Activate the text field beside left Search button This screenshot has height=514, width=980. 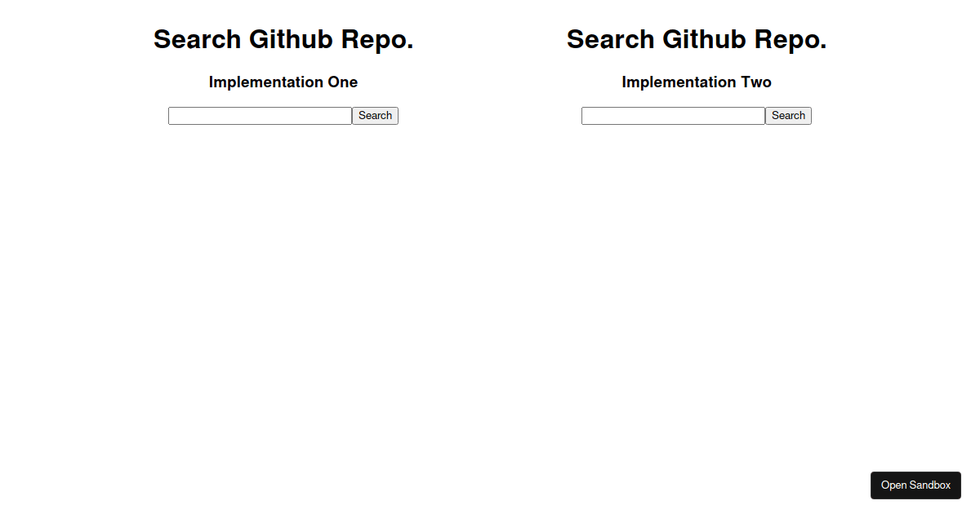click(260, 116)
